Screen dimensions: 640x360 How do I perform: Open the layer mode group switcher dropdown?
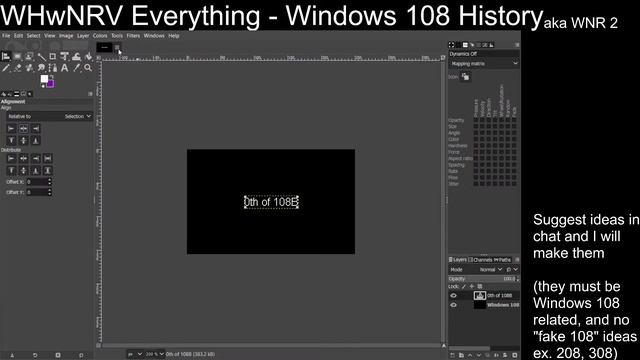coord(512,270)
